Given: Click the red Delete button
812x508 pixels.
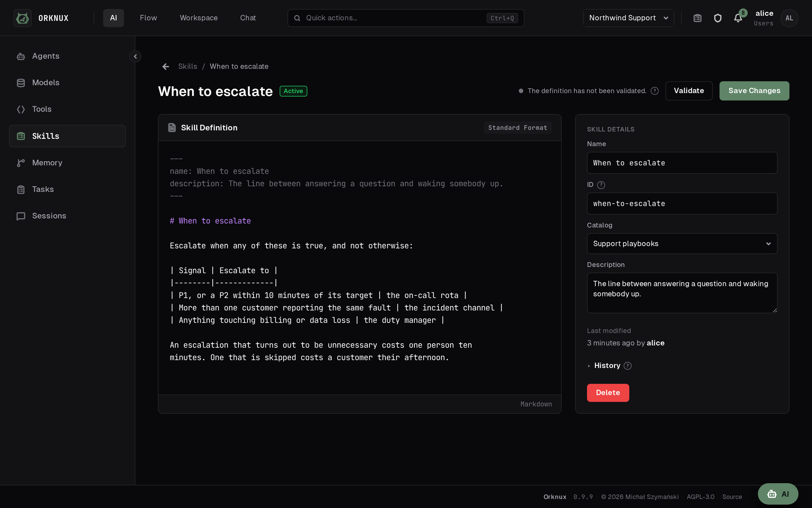Looking at the screenshot, I should point(608,393).
